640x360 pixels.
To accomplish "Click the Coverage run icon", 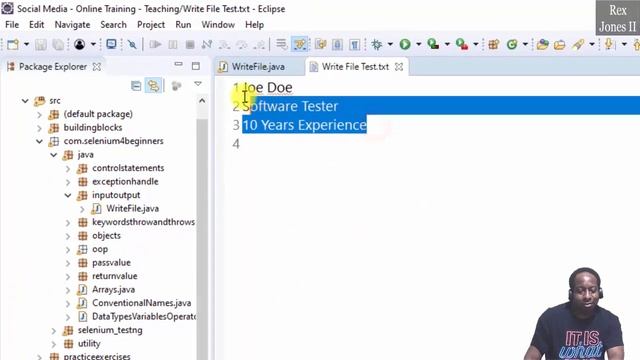I will click(x=433, y=44).
